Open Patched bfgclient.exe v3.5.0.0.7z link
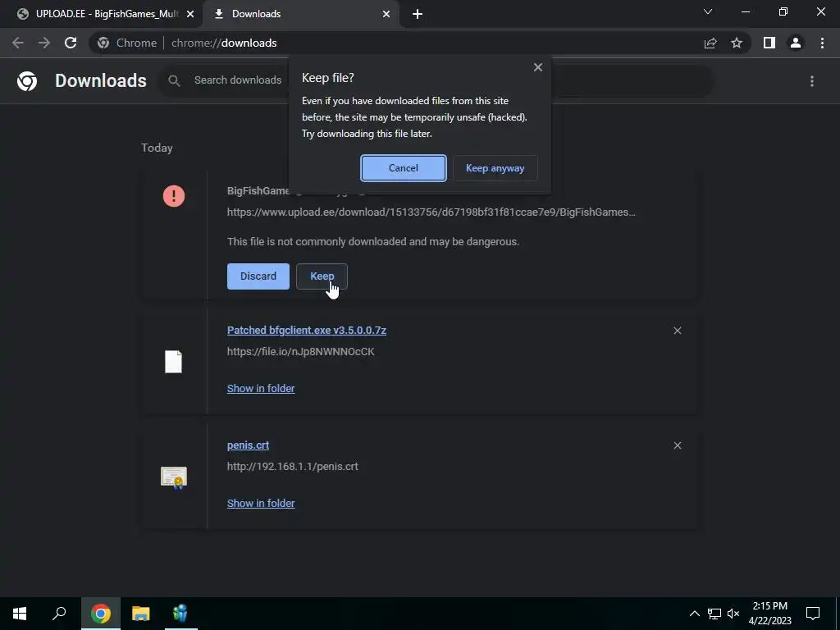The image size is (840, 630). (x=307, y=330)
